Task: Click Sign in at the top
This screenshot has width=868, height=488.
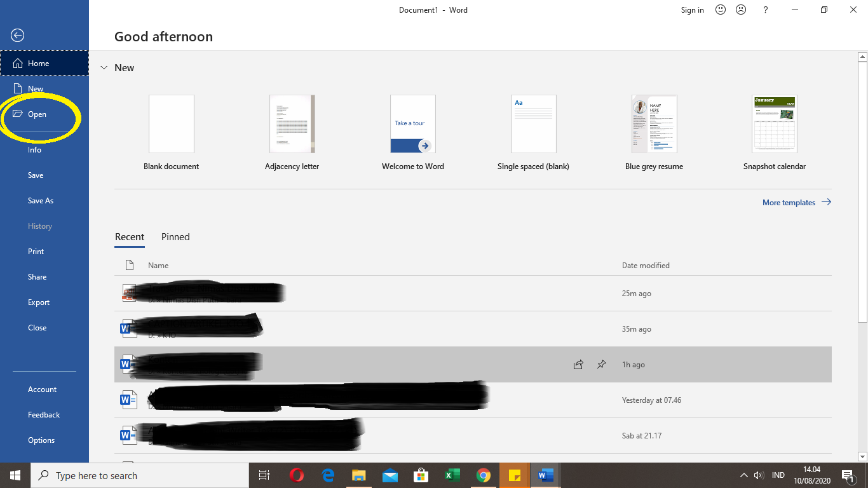Action: tap(692, 10)
